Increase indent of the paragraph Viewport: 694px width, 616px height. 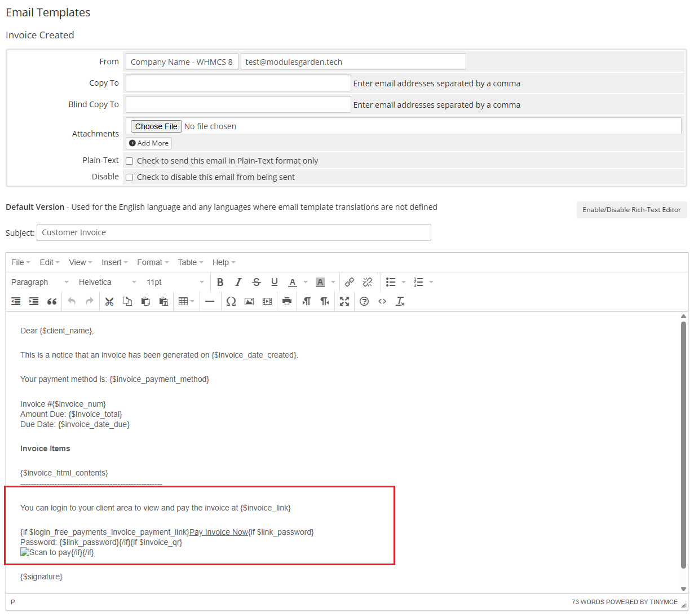coord(34,301)
